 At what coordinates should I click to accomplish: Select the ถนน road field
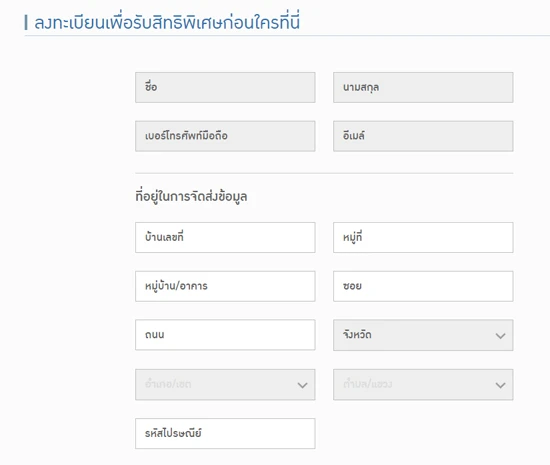click(x=225, y=335)
